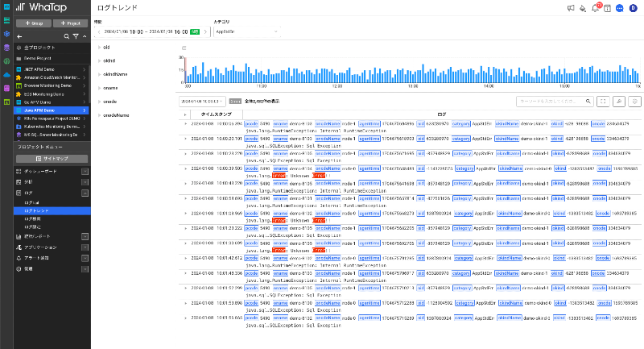Expand the アプリケーション menu section

click(85, 247)
